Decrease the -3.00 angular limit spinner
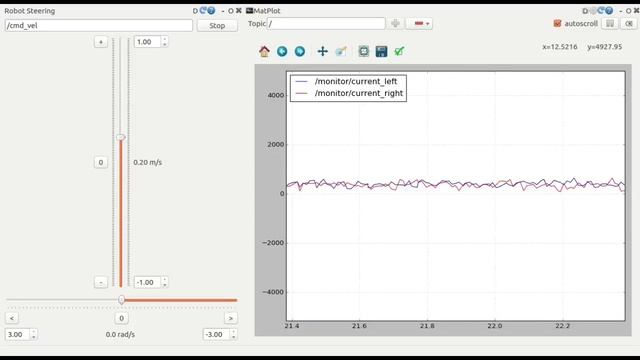This screenshot has height=360, width=640. pyautogui.click(x=233, y=337)
